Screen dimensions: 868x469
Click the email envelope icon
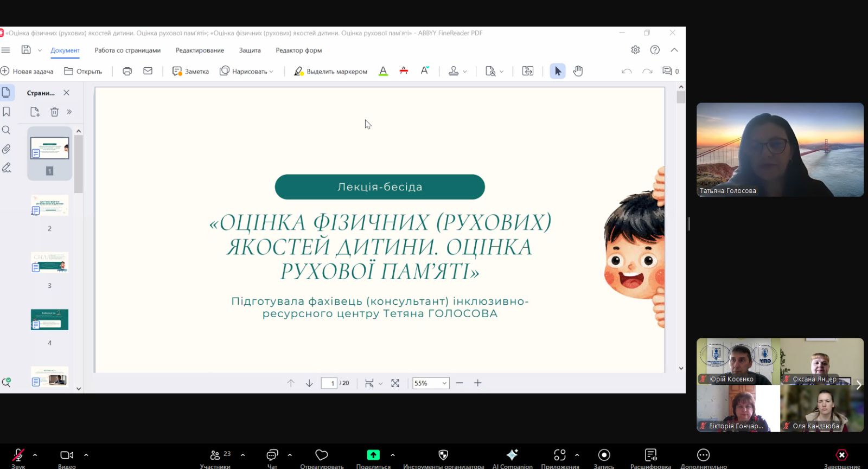point(148,71)
